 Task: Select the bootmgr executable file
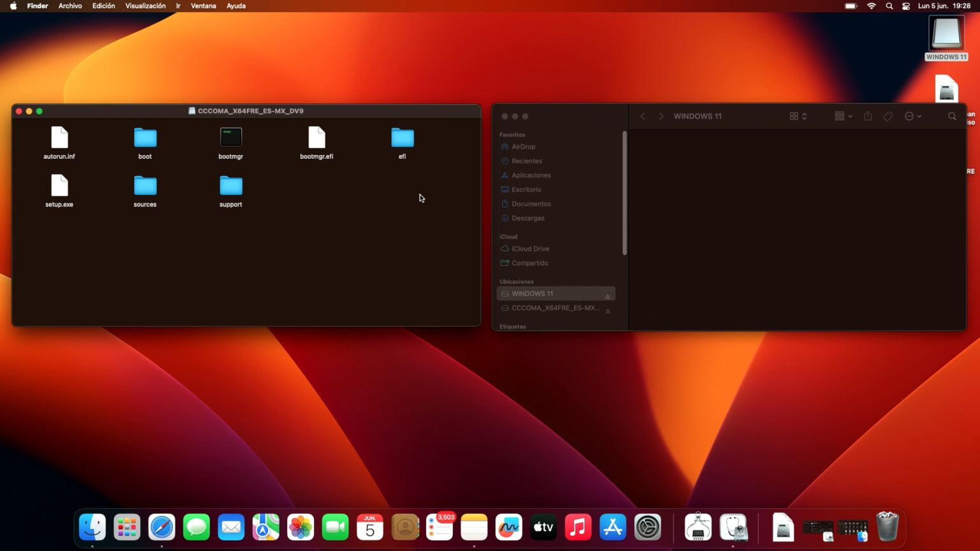pyautogui.click(x=231, y=143)
